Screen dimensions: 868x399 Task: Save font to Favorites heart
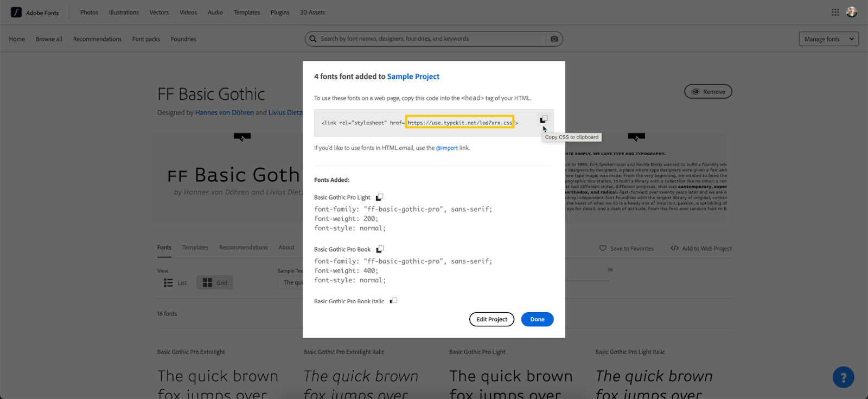tap(603, 249)
